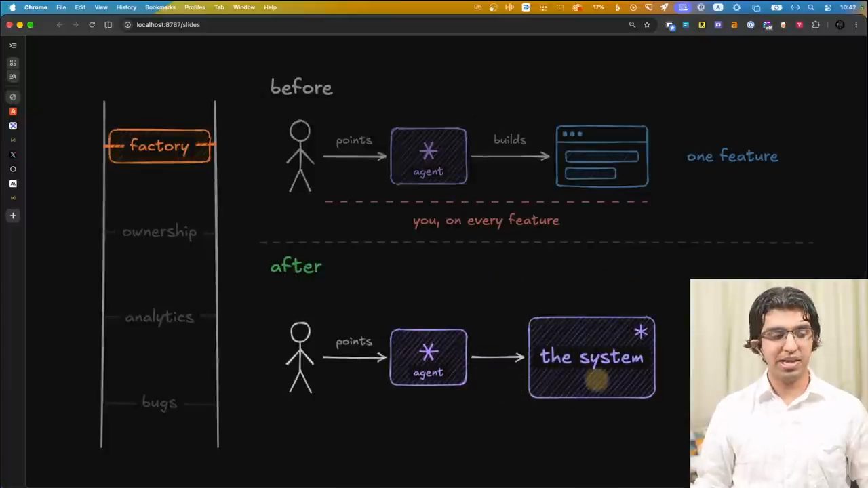Click the "one feature" label
This screenshot has width=868, height=488.
[x=732, y=156]
